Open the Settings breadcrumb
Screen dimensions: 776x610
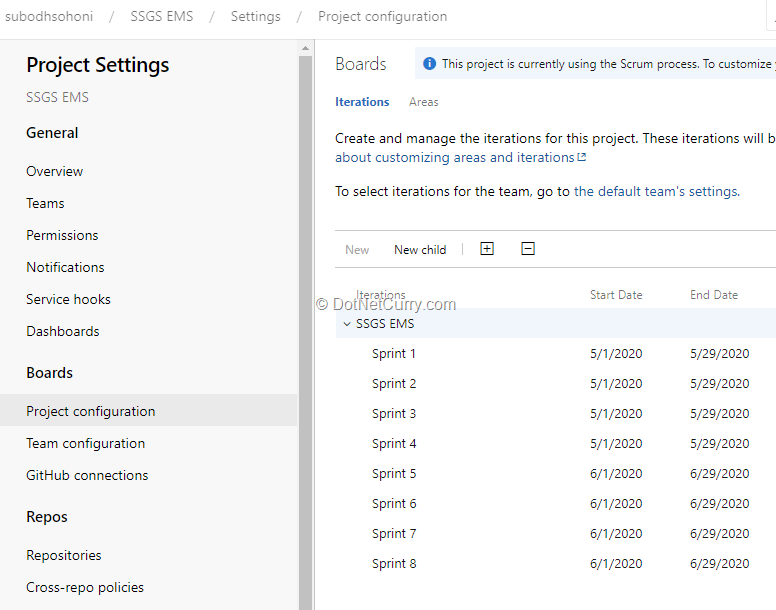[255, 16]
